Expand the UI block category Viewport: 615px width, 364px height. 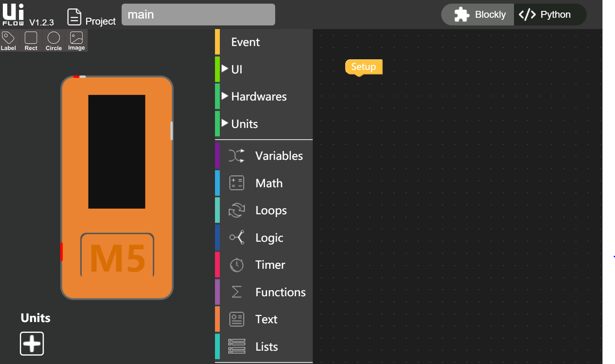264,69
